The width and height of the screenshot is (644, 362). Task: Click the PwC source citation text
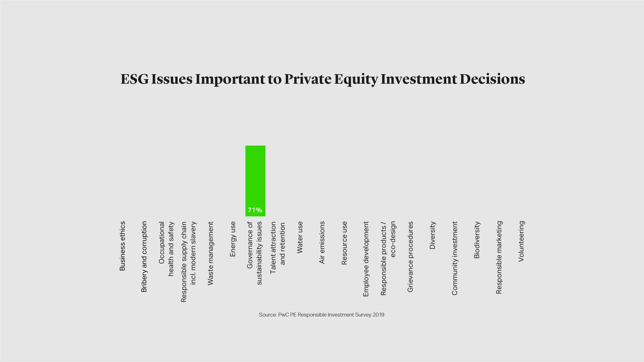click(321, 315)
